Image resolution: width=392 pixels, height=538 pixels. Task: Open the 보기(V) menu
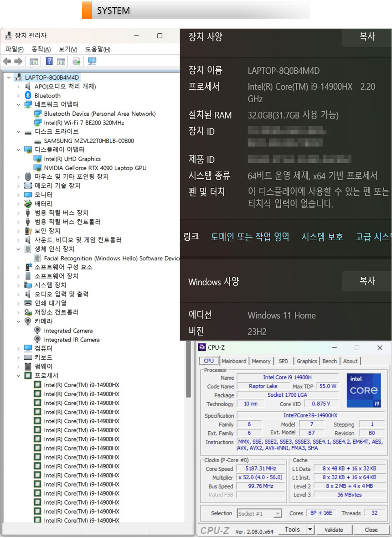pos(68,49)
